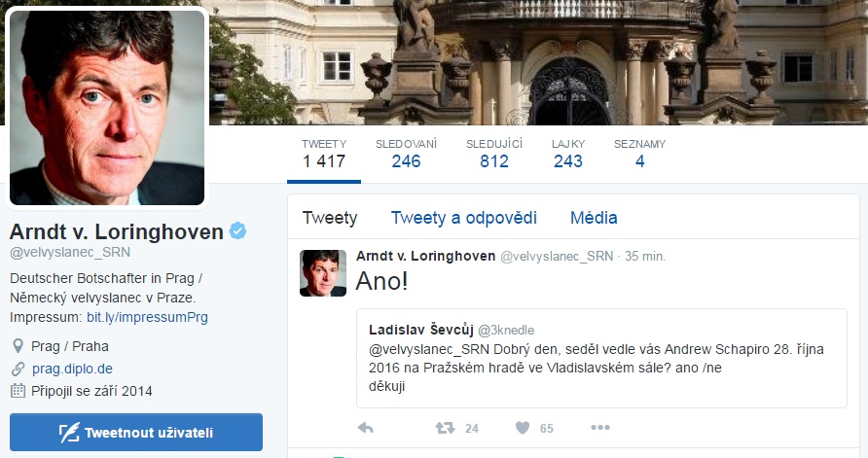Click the small avatar beside the tweet
Viewport: 868px width, 458px height.
point(323,272)
